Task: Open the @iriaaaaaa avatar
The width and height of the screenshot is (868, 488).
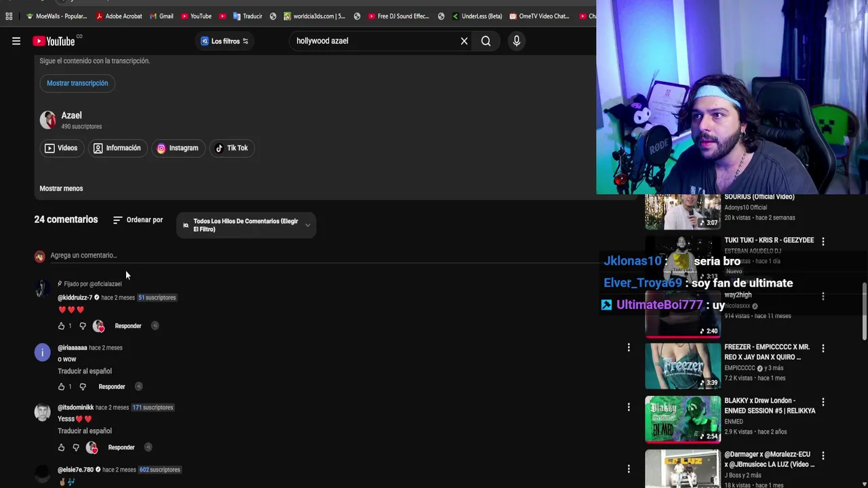Action: pos(42,352)
